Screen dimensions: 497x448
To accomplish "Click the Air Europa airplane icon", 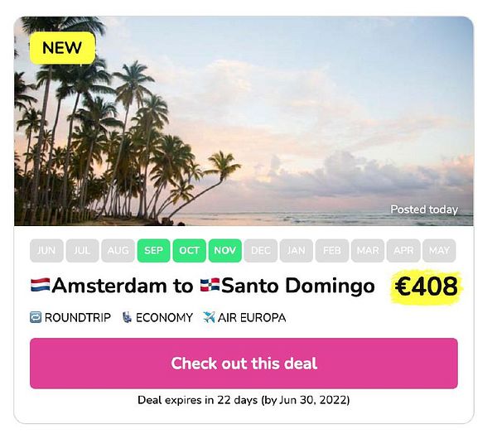I will (209, 317).
